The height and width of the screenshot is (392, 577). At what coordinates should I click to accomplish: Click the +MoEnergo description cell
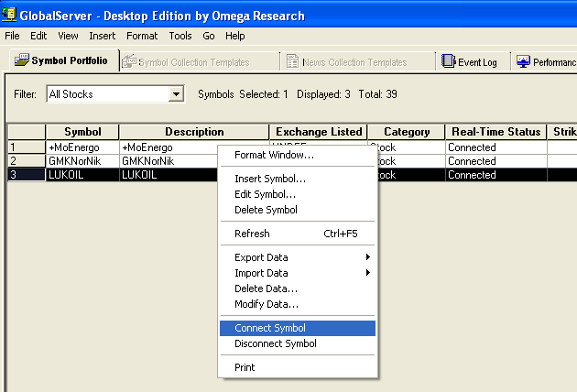click(x=169, y=147)
